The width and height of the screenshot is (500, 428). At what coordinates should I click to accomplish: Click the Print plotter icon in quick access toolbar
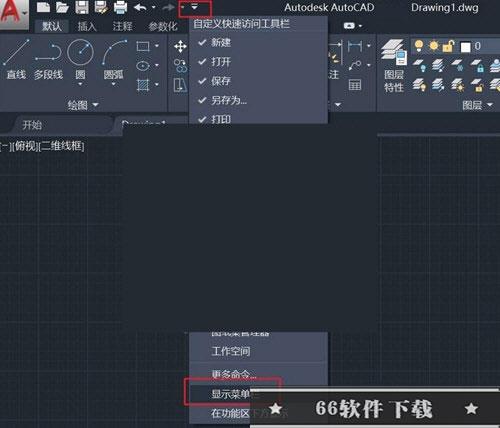coord(120,7)
